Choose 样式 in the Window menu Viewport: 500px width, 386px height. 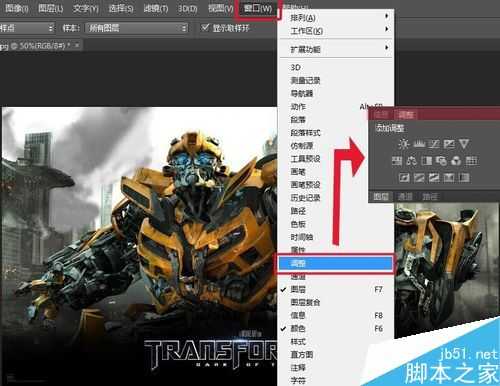tap(336, 341)
